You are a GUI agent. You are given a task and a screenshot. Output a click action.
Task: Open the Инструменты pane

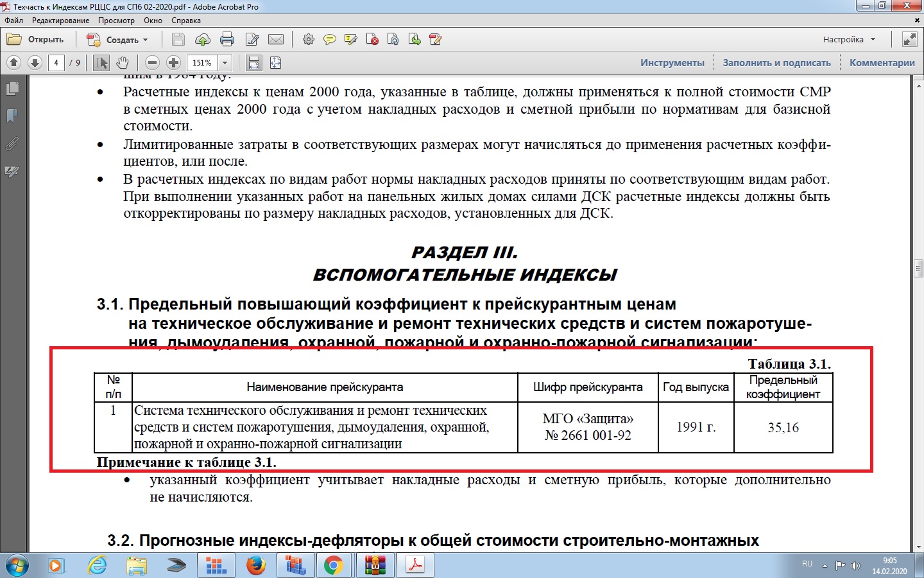point(672,63)
